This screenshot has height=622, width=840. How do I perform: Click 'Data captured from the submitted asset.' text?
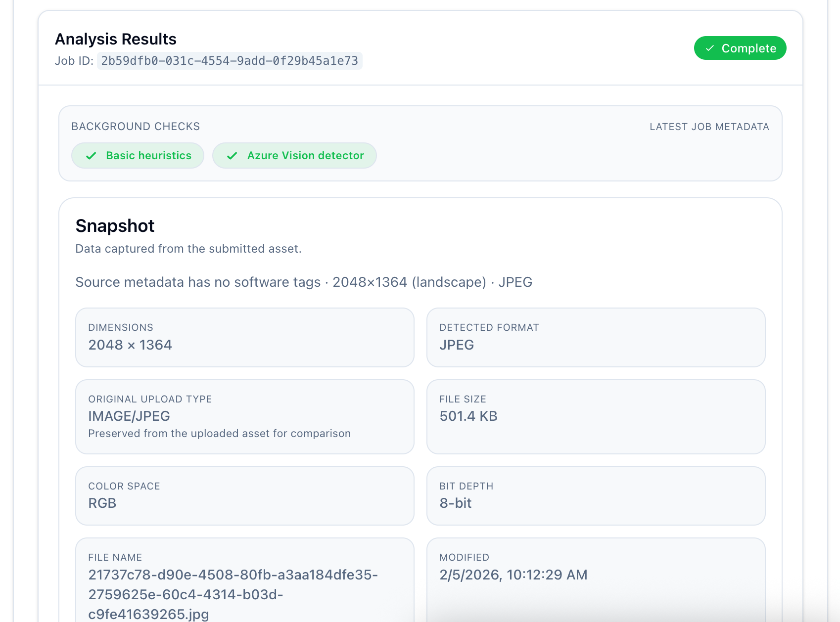click(188, 249)
